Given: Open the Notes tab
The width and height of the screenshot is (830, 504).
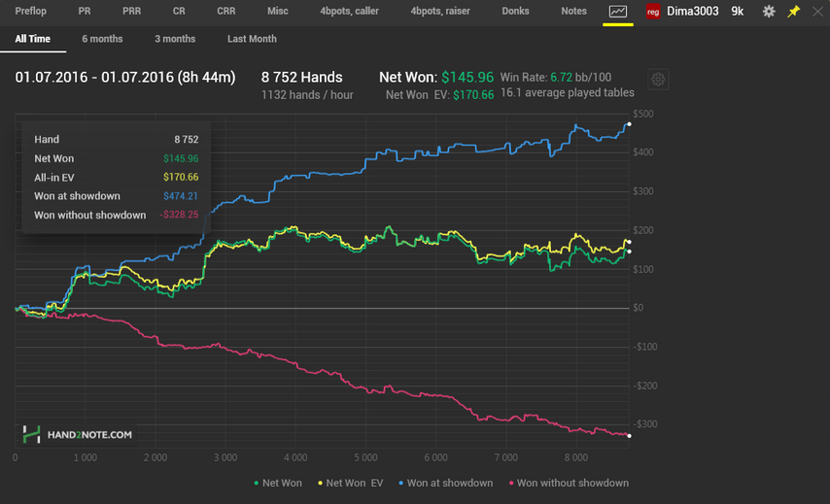Looking at the screenshot, I should pos(573,11).
